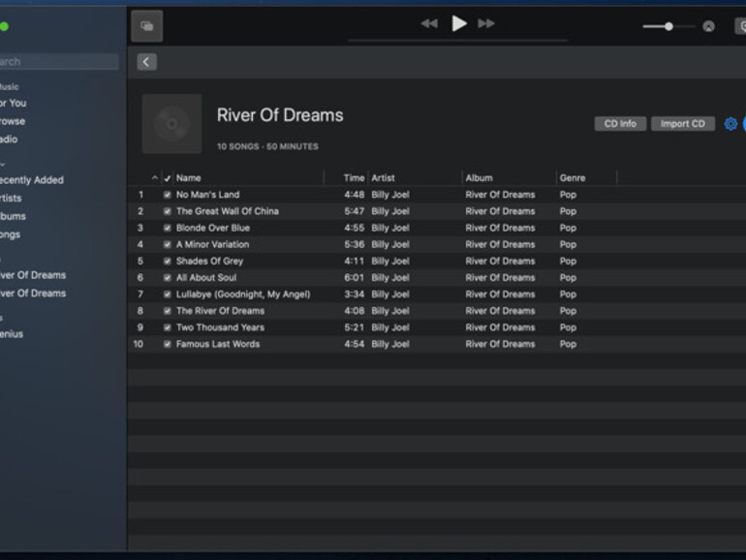The width and height of the screenshot is (746, 560).
Task: Open For You in the sidebar
Action: coord(13,104)
